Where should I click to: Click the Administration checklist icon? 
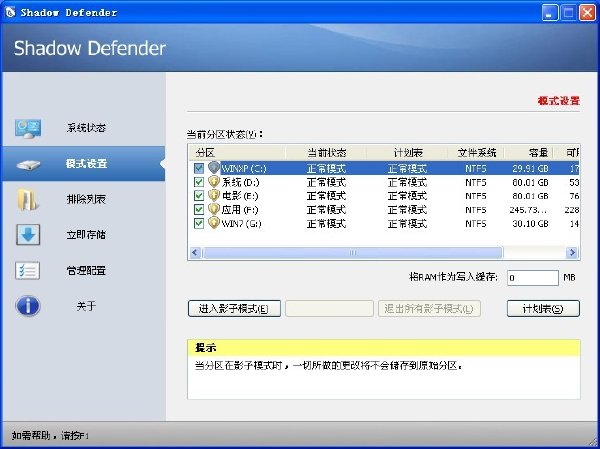[x=27, y=271]
